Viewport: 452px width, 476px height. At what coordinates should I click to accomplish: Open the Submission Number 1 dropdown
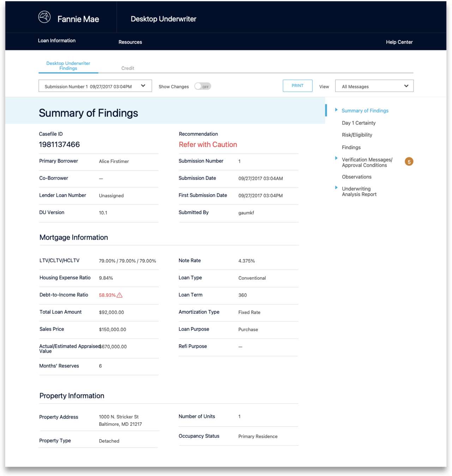point(95,86)
